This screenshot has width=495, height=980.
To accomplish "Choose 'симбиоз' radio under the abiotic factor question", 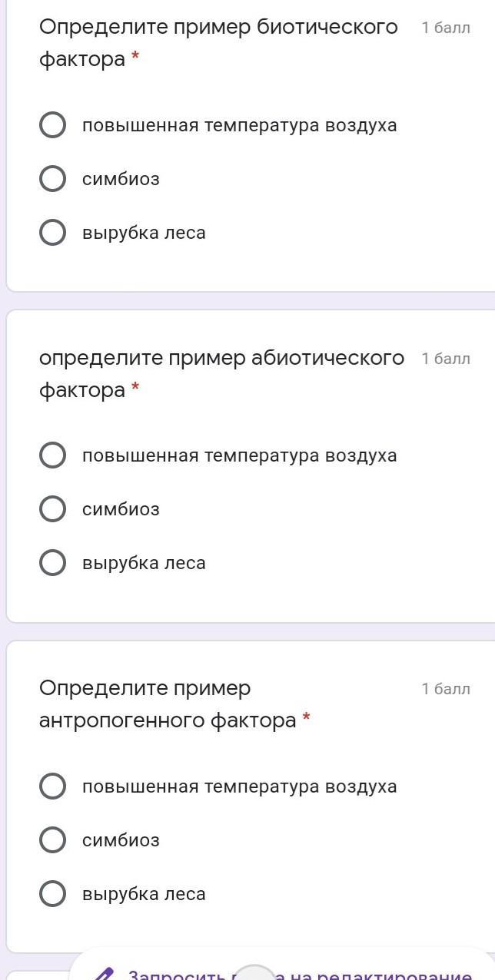I will tap(52, 509).
